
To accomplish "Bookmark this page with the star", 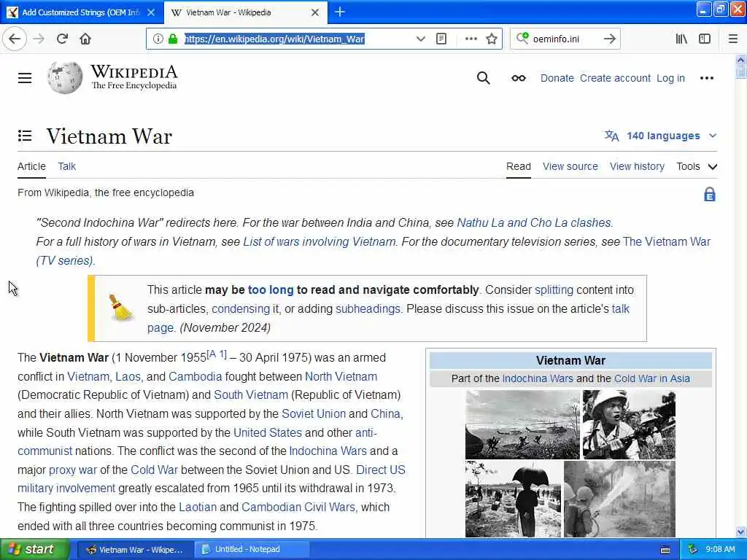I will [x=492, y=39].
